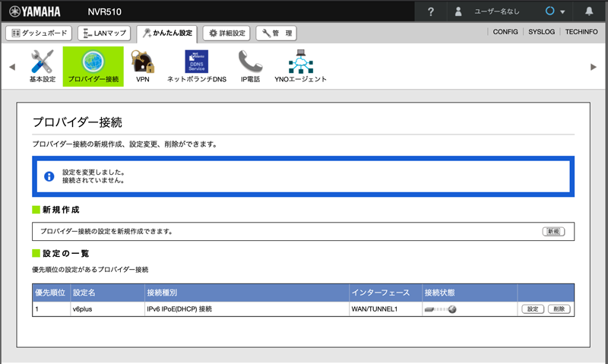Viewport: 608px width, 364px height.
Task: Click the blue info icon in message
Action: coord(49,176)
